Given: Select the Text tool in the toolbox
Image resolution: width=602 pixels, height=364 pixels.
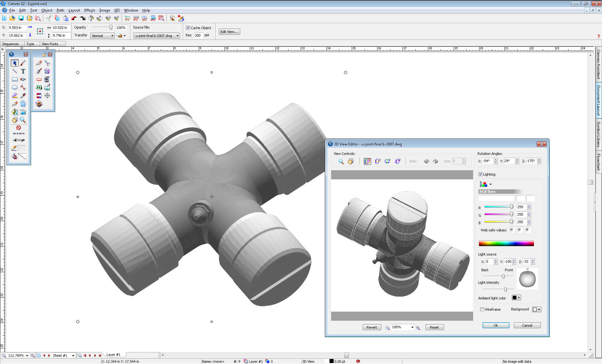Looking at the screenshot, I should pos(23,71).
